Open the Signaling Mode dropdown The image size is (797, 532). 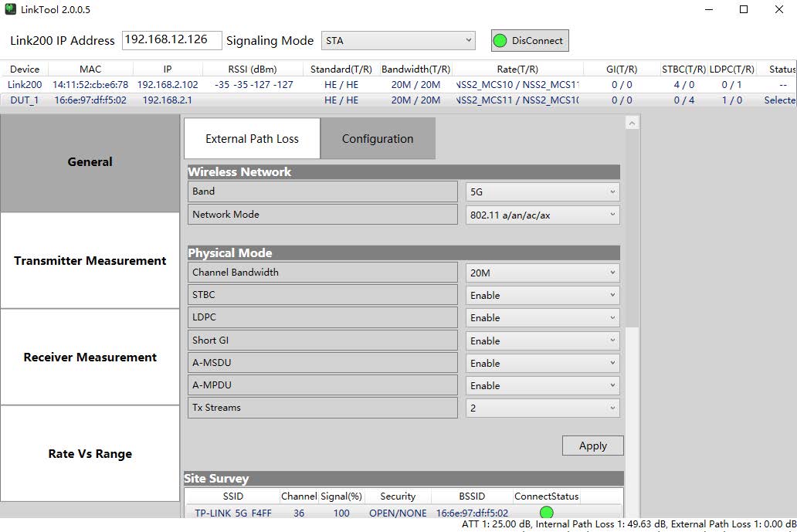pos(398,41)
